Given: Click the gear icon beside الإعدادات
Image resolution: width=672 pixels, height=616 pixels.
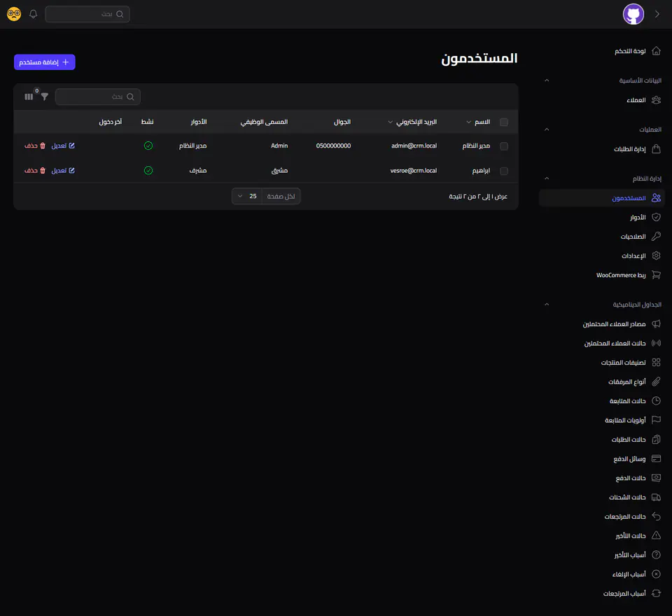Looking at the screenshot, I should coord(656,255).
